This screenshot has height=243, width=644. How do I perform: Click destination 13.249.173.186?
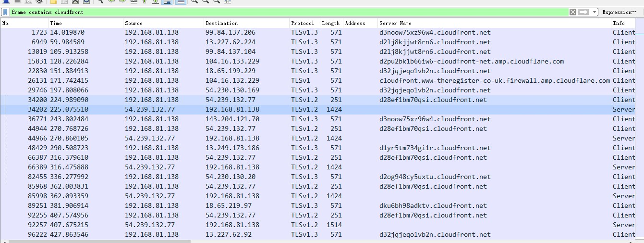pos(232,148)
